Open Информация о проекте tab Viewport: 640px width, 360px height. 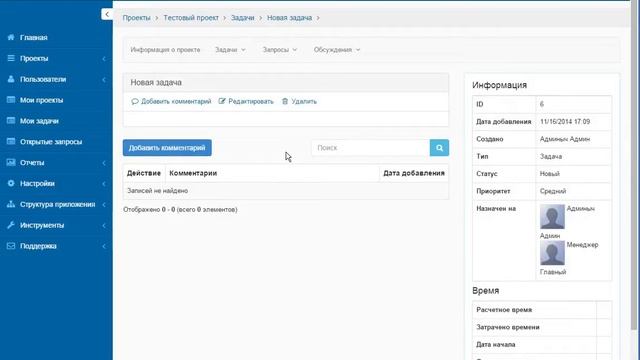[x=165, y=50]
